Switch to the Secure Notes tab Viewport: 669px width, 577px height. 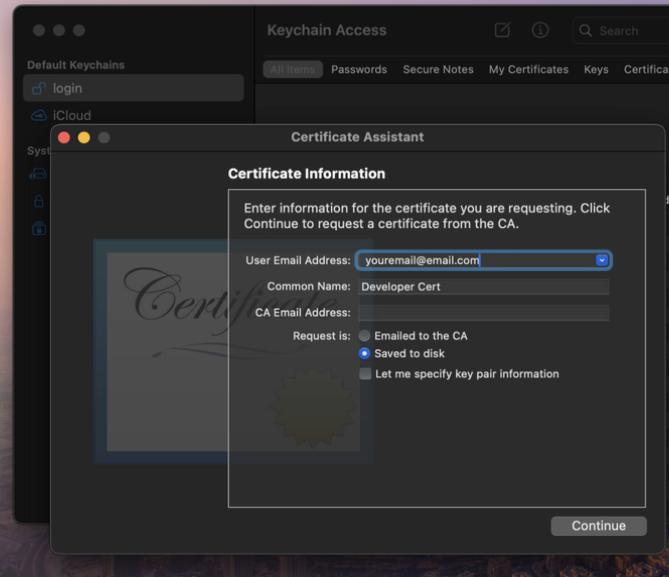[438, 69]
